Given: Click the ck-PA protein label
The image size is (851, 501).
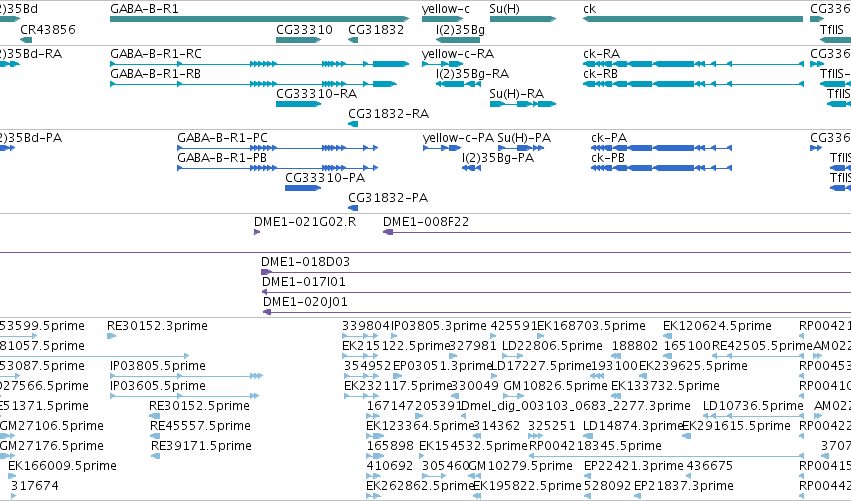Looking at the screenshot, I should (x=609, y=138).
